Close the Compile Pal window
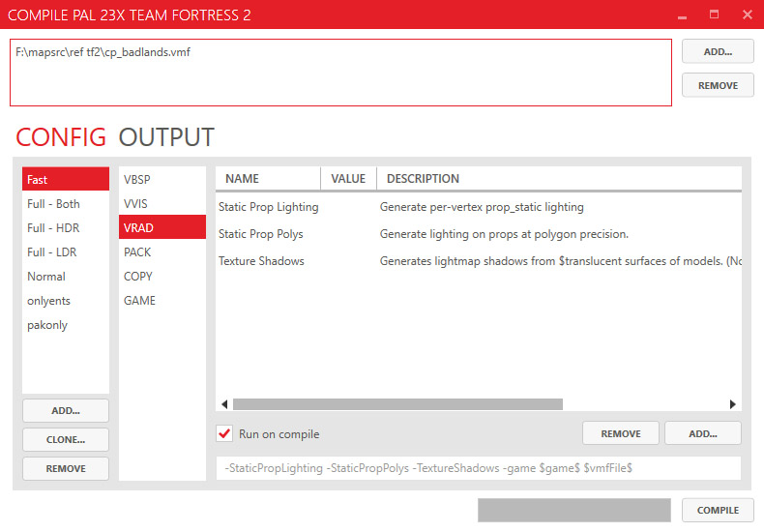Screen dimensions: 764x532 click(748, 15)
